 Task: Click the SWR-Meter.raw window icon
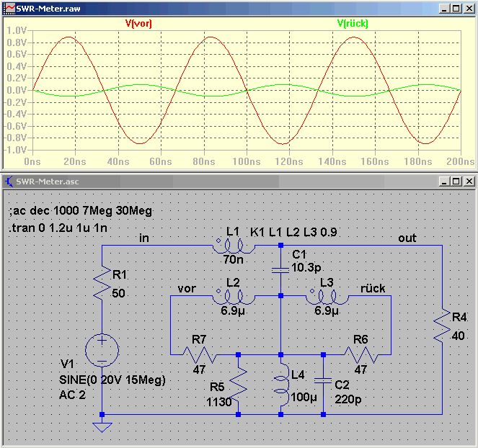click(x=9, y=8)
